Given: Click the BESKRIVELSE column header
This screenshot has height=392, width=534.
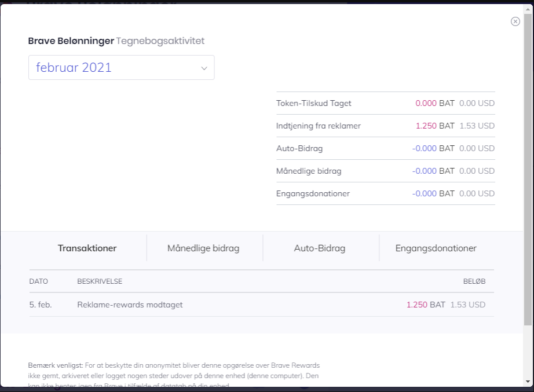Looking at the screenshot, I should point(100,281).
